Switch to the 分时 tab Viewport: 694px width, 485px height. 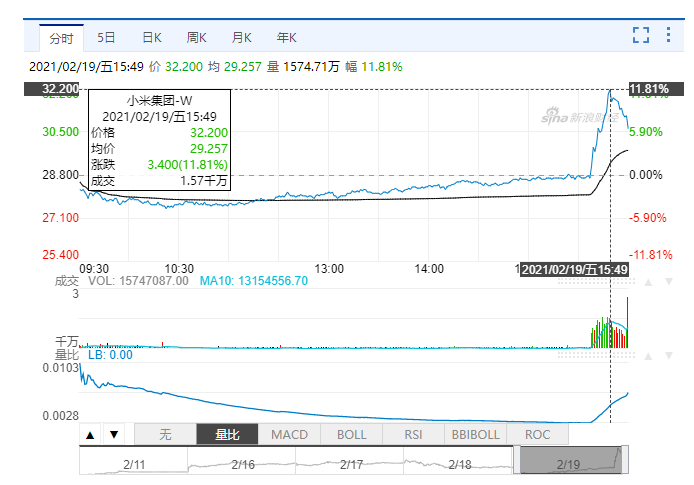(x=61, y=38)
